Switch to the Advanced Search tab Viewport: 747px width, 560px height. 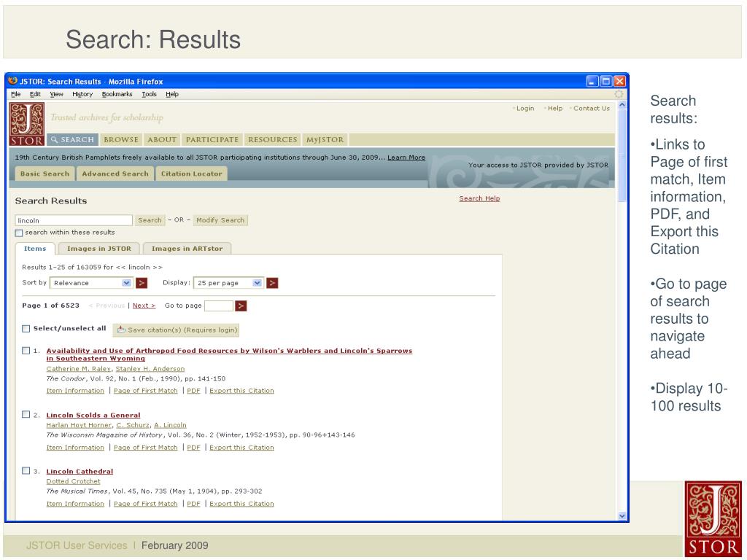coord(115,174)
